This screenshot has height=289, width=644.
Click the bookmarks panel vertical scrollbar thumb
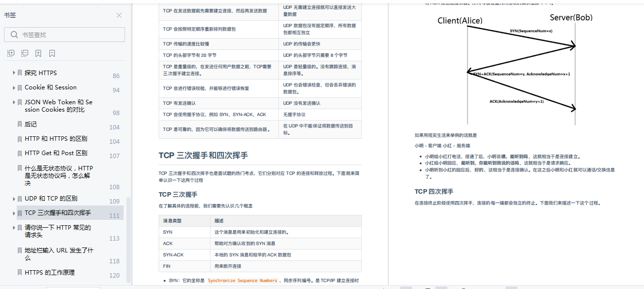129,239
